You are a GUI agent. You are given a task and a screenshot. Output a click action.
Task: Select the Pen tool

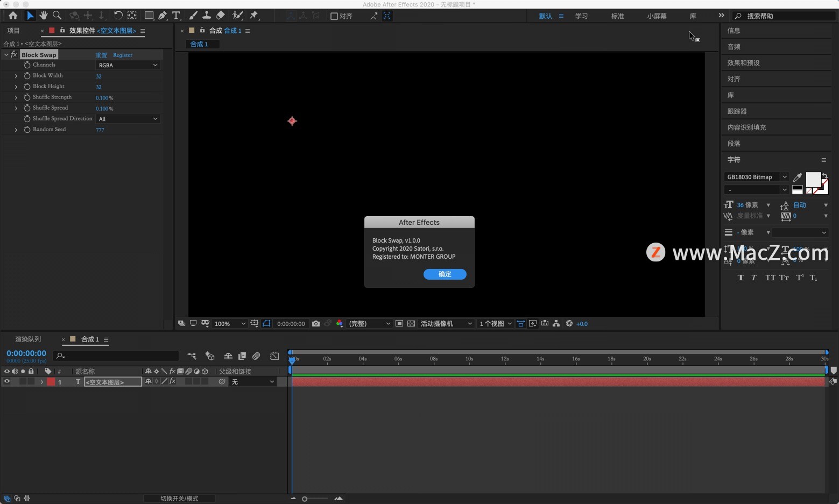(x=163, y=16)
